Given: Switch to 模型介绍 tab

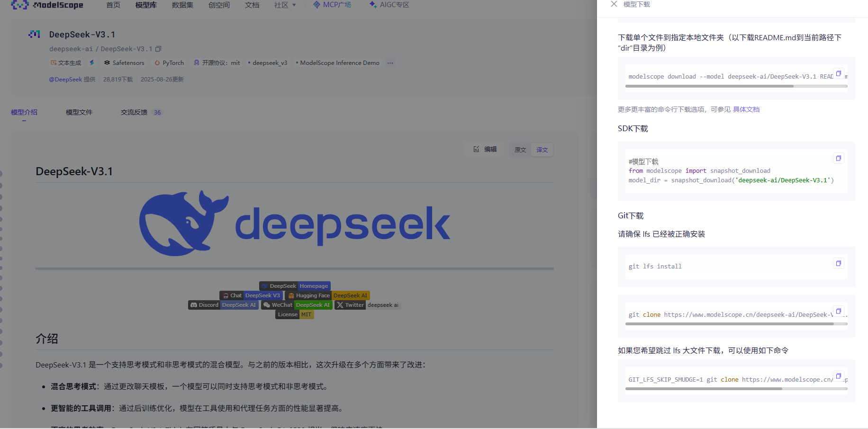Looking at the screenshot, I should pyautogui.click(x=24, y=112).
